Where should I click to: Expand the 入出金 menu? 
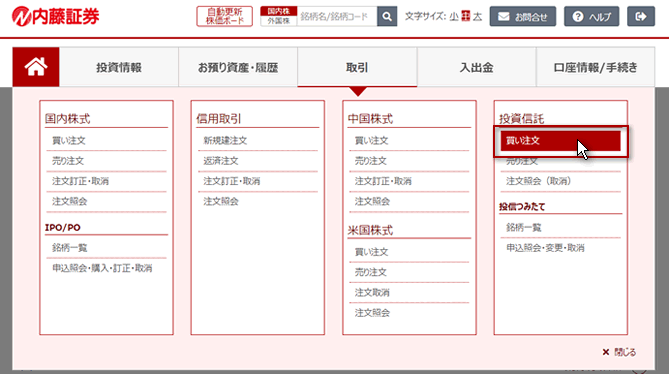pyautogui.click(x=477, y=67)
